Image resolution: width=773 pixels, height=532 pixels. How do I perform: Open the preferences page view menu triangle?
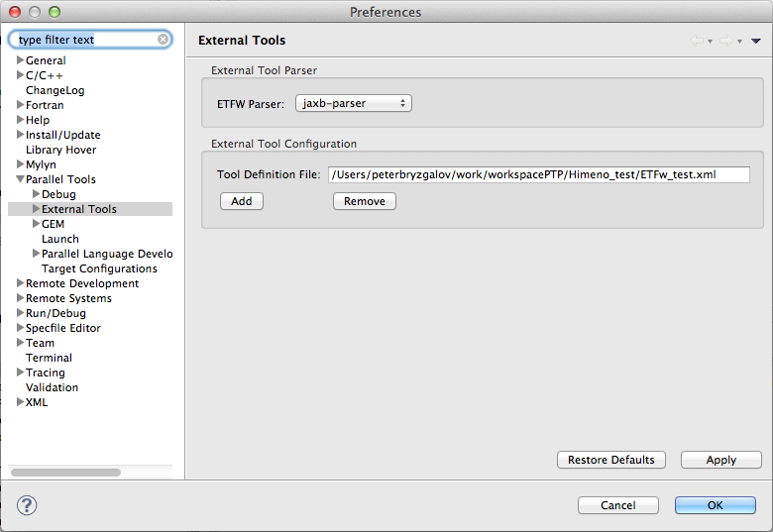pyautogui.click(x=756, y=41)
